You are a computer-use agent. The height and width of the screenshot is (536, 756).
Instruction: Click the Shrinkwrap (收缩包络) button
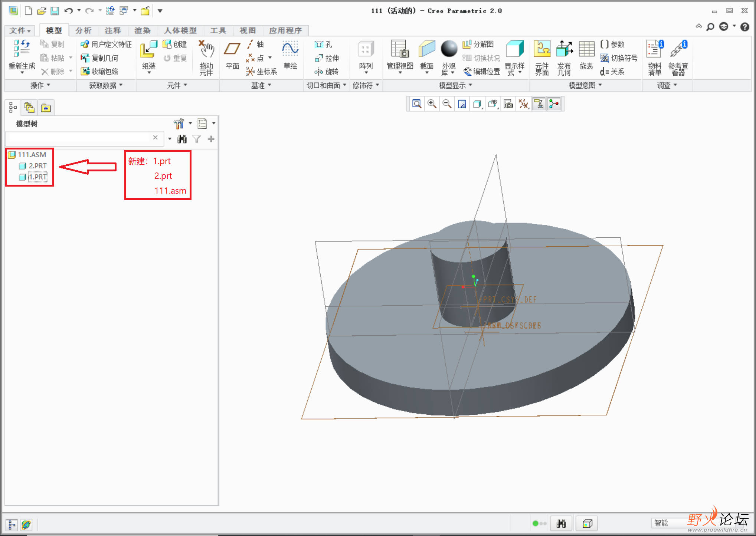[x=99, y=72]
